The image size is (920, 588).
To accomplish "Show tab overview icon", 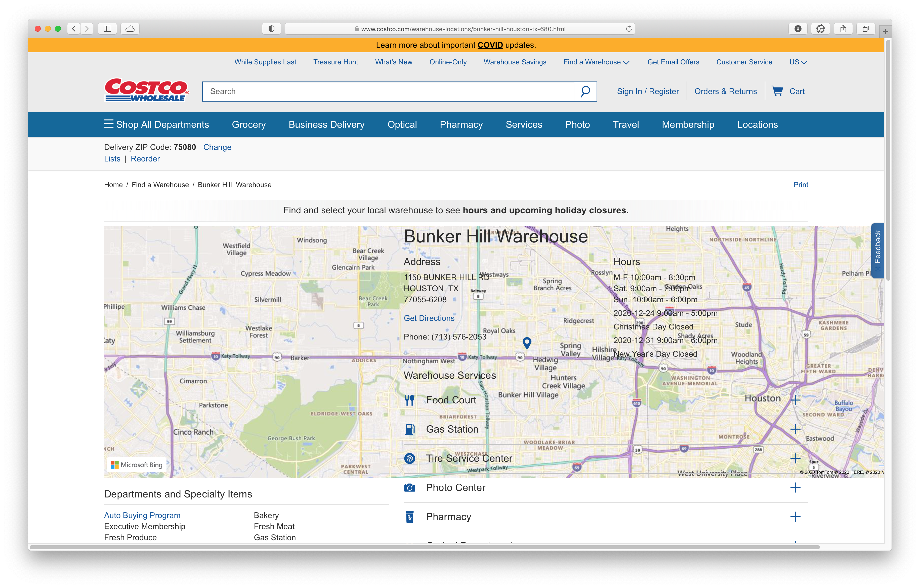I will coord(865,29).
